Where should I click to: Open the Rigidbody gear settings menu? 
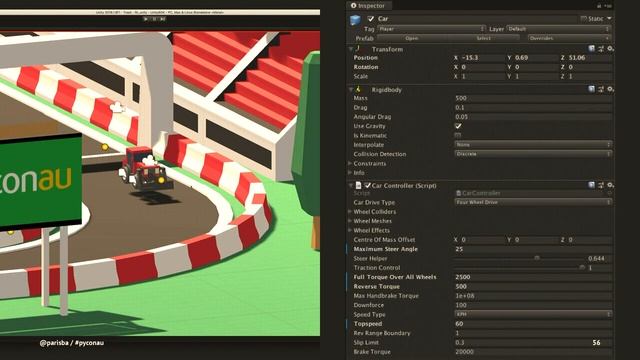610,89
